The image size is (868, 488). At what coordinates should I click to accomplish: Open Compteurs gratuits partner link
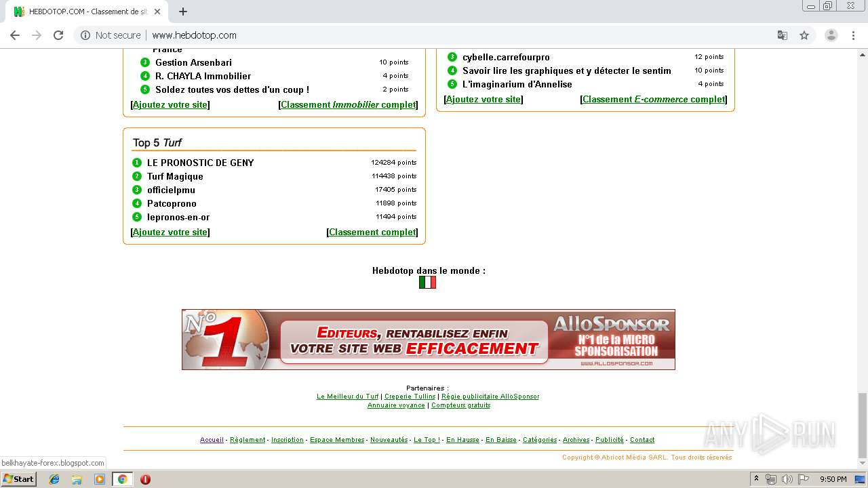(460, 405)
